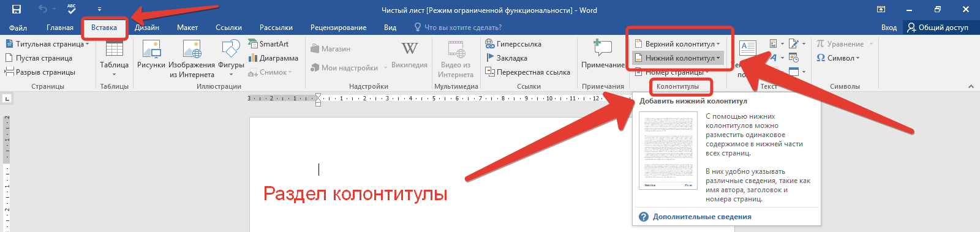Insert pictures with Рисунки icon
This screenshot has width=980, height=232.
click(151, 56)
